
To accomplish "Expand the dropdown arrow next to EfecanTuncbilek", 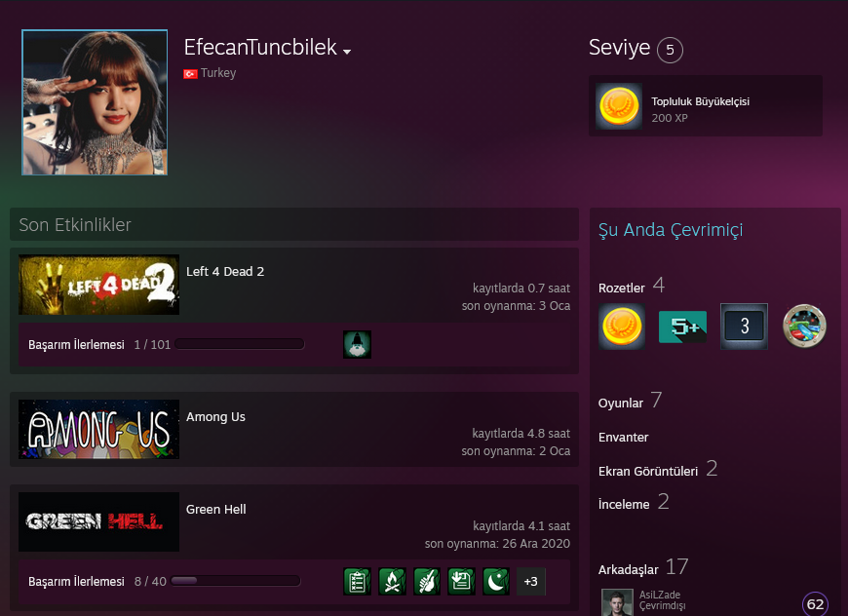I will 347,52.
